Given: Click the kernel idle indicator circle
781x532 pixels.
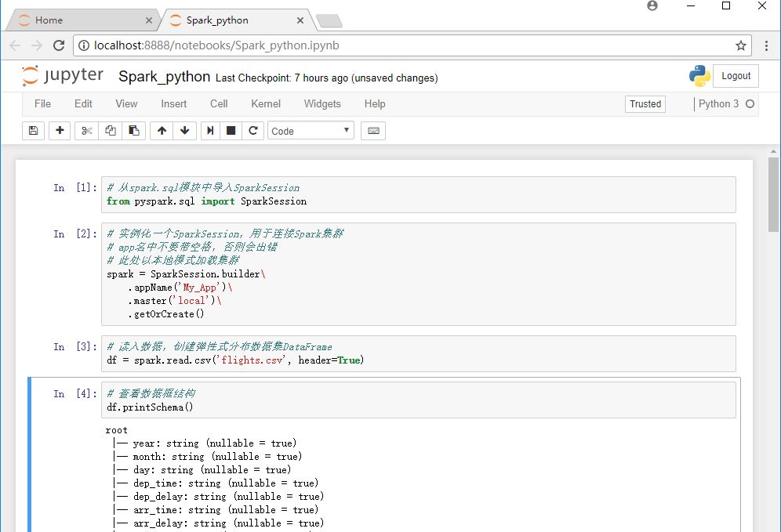Looking at the screenshot, I should (750, 104).
